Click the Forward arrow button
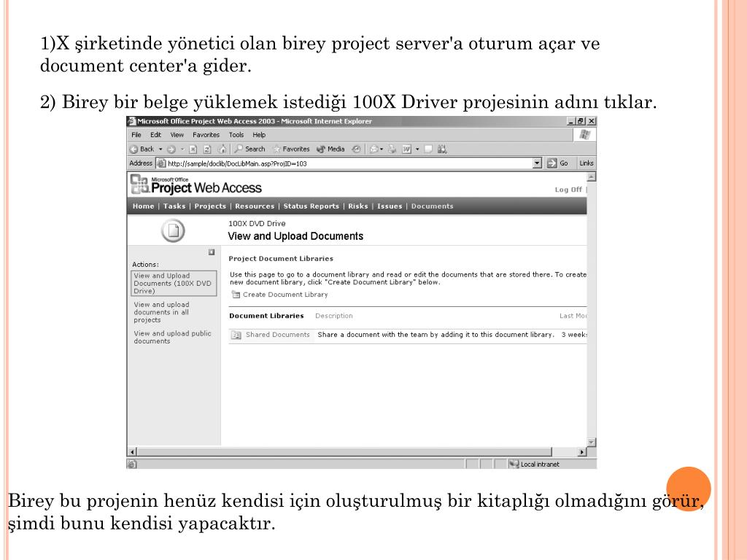 (x=171, y=149)
